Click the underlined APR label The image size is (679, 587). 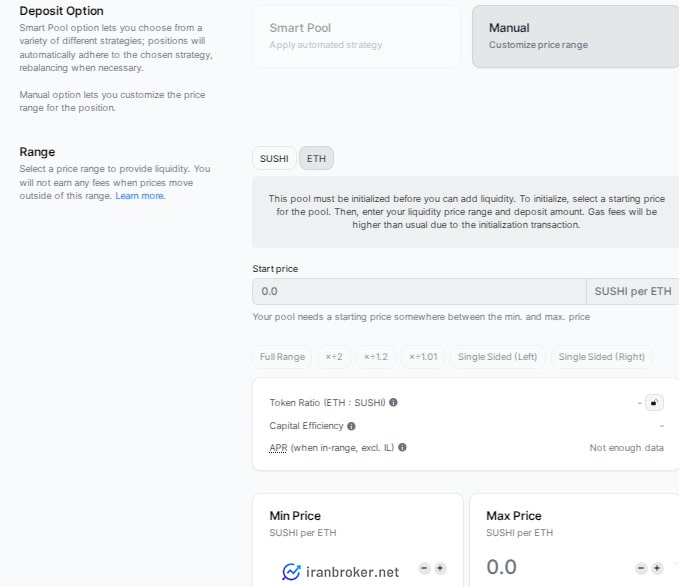coord(278,448)
